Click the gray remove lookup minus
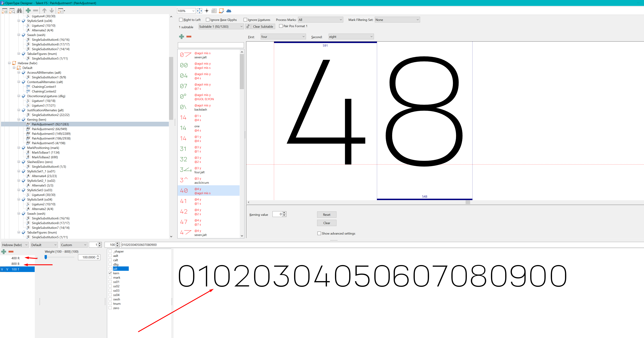Image resolution: width=644 pixels, height=338 pixels. [x=36, y=10]
